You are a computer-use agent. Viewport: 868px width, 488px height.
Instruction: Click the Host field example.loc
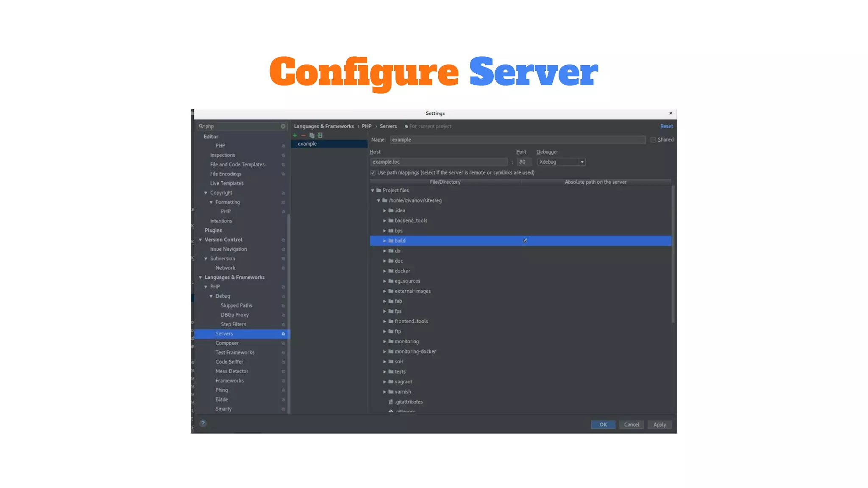click(439, 162)
